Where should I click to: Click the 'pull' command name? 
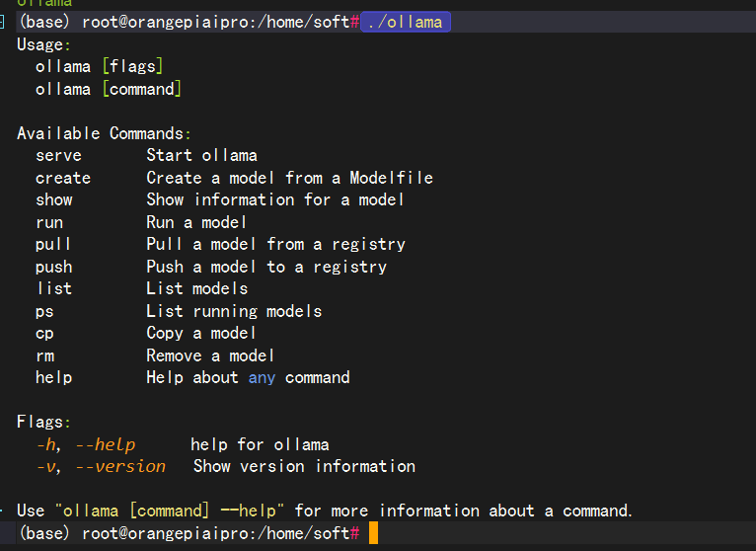click(53, 244)
